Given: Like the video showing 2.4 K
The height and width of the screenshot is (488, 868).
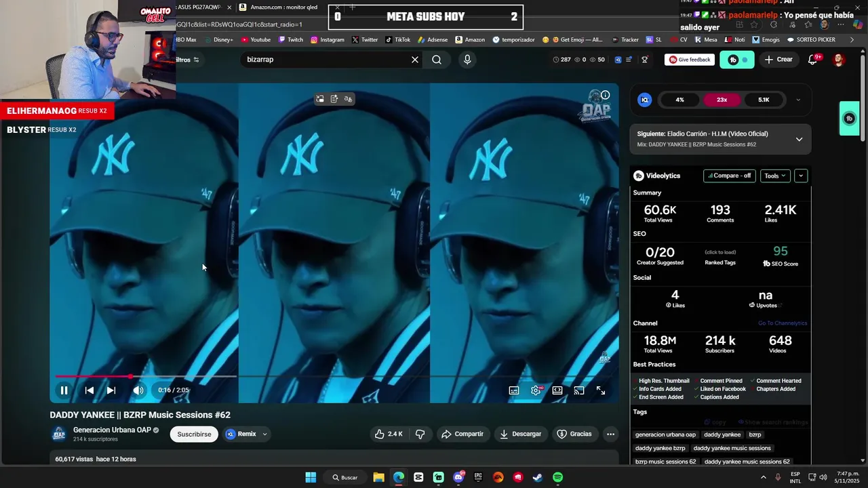Looking at the screenshot, I should 389,434.
